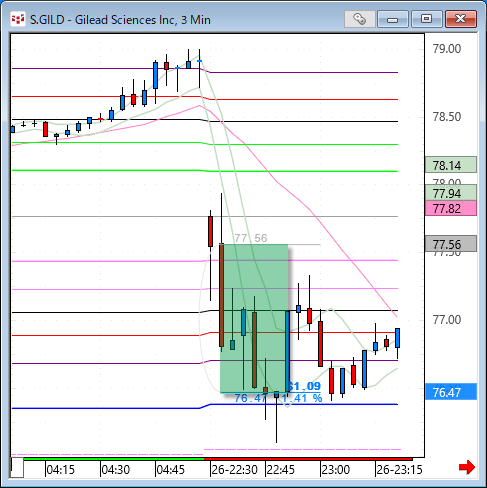Click the 04:45 time axis label

click(170, 470)
